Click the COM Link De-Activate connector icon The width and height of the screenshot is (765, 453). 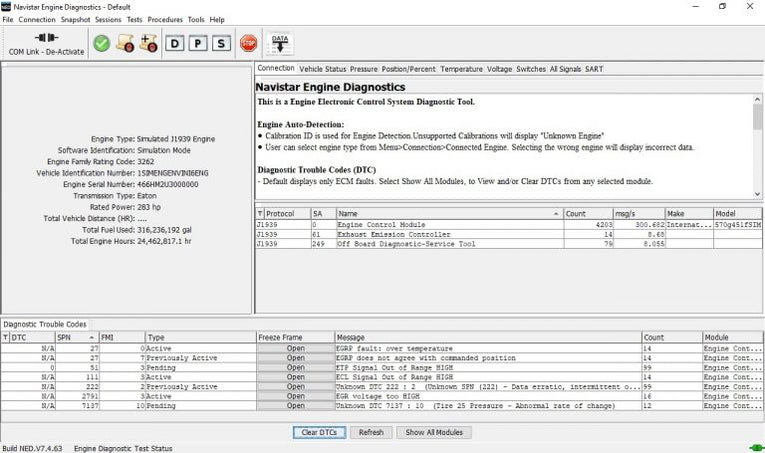pyautogui.click(x=46, y=38)
